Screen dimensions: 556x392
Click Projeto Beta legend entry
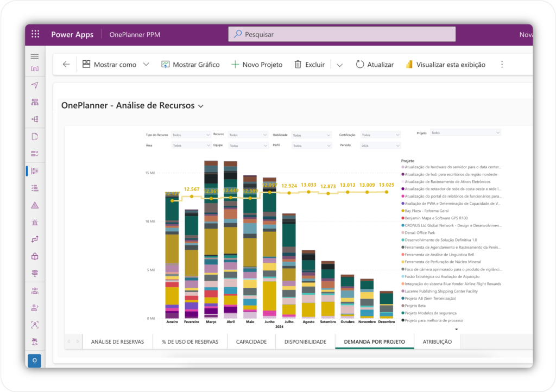point(413,306)
